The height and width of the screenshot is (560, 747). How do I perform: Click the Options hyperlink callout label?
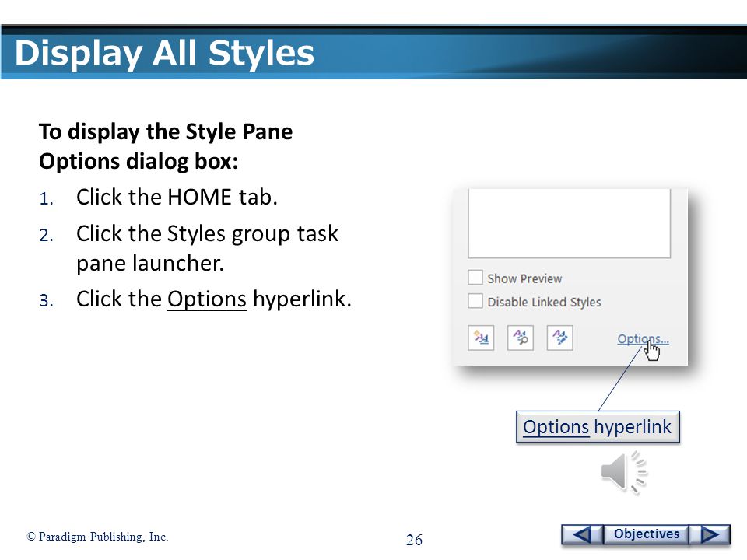click(x=598, y=427)
